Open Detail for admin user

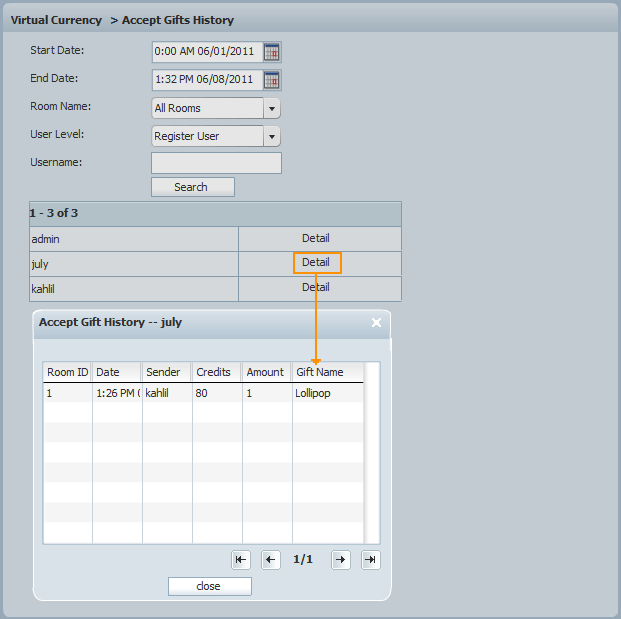(316, 238)
